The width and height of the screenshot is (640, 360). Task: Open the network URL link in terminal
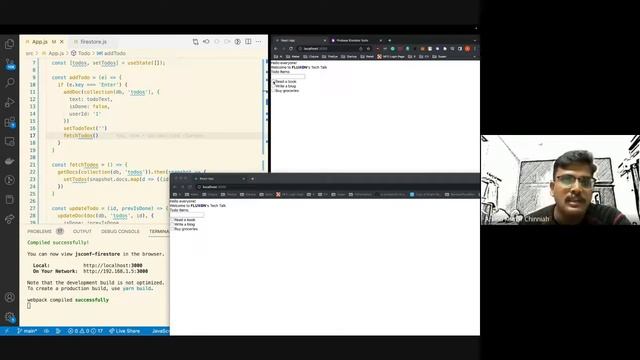[116, 271]
